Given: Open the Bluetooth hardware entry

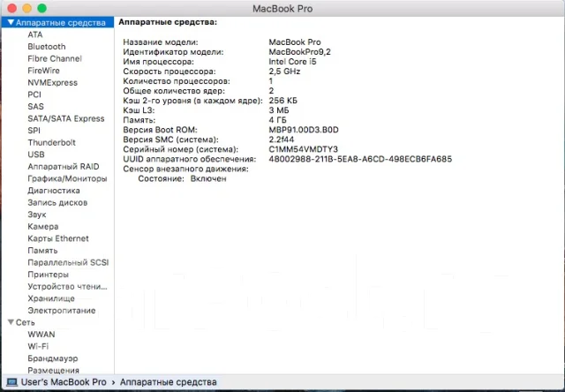Looking at the screenshot, I should 47,47.
